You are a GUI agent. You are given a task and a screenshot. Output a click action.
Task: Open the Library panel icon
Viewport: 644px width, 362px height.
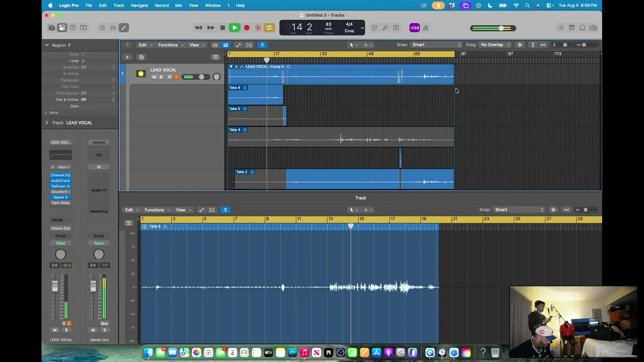[51, 28]
